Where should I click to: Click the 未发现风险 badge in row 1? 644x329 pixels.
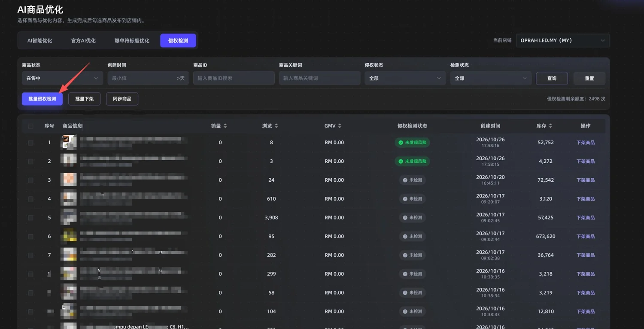412,143
